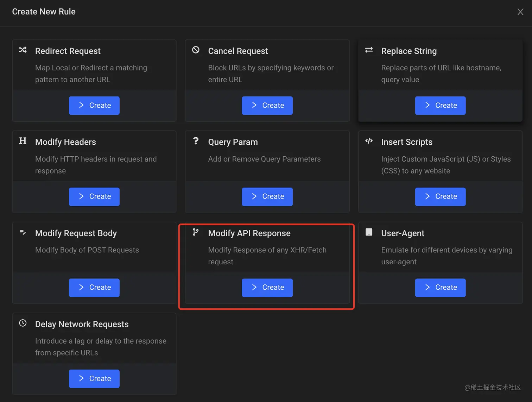Click the User-Agent device icon
This screenshot has height=402, width=532.
(369, 232)
